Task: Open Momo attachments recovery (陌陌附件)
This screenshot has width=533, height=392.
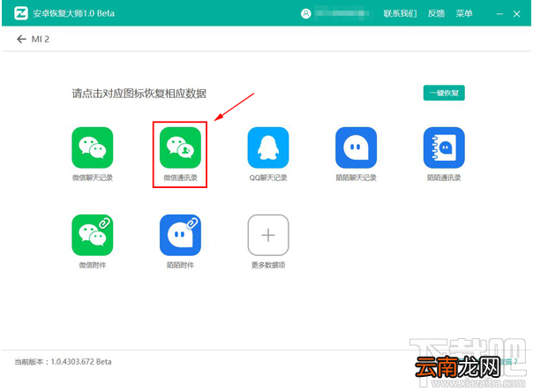Action: click(180, 235)
